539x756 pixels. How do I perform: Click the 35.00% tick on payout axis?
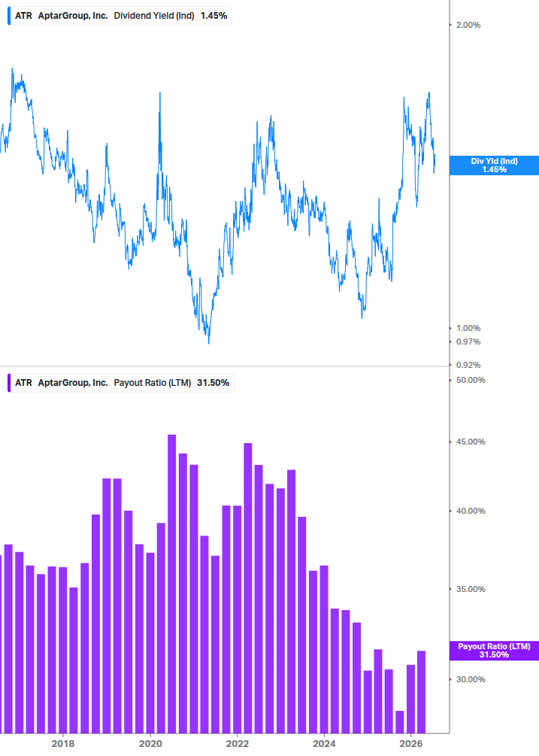[471, 589]
